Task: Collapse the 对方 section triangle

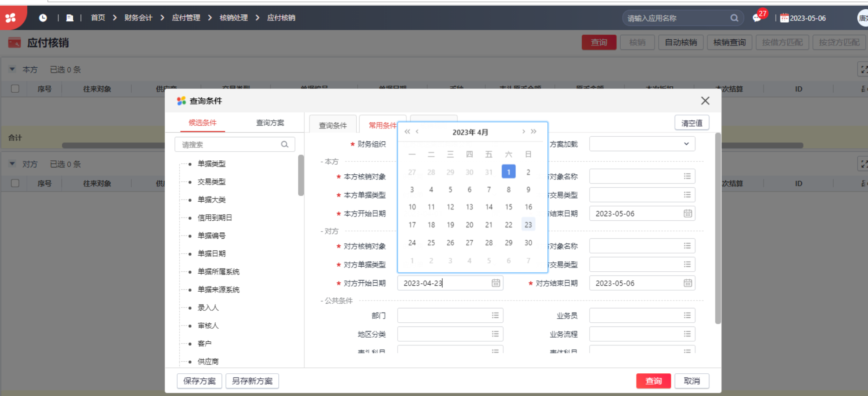Action: pos(13,164)
